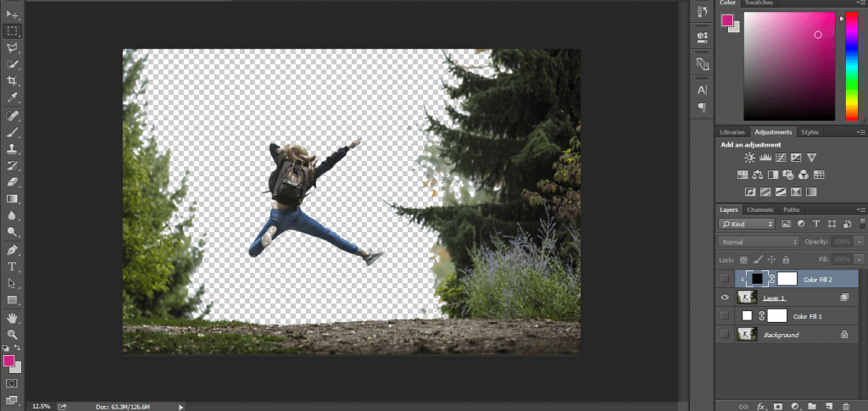The width and height of the screenshot is (868, 411).
Task: Select the Eyedropper tool
Action: pos(12,98)
